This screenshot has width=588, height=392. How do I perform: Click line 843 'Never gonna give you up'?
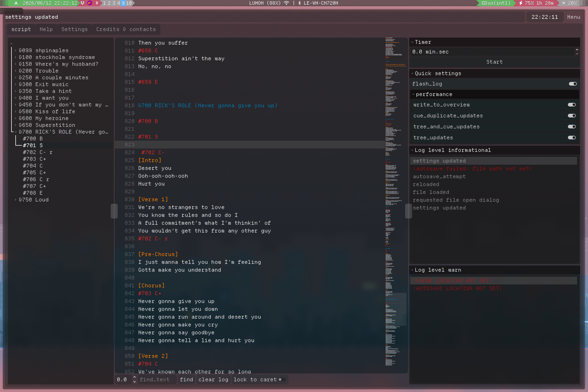point(176,301)
